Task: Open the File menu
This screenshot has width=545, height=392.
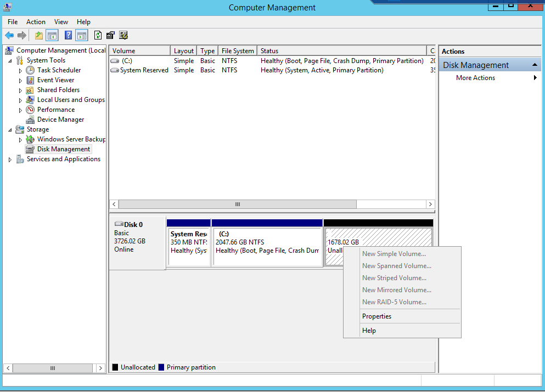Action: point(13,22)
